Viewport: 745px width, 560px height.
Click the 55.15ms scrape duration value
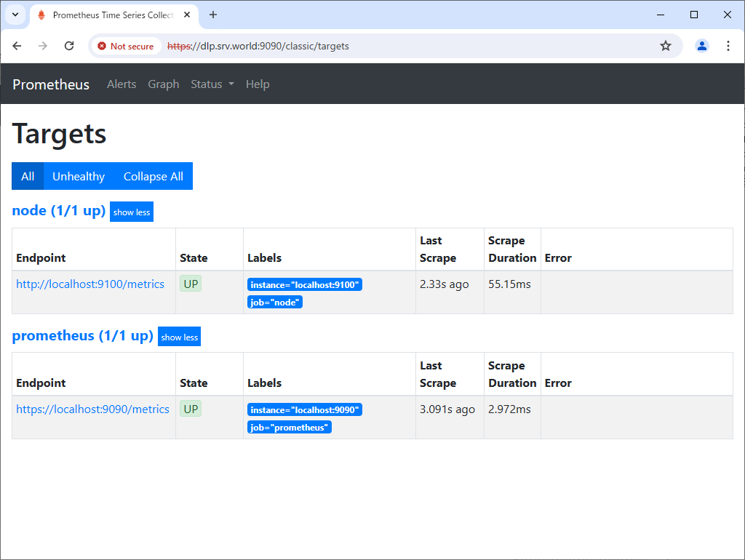point(509,284)
